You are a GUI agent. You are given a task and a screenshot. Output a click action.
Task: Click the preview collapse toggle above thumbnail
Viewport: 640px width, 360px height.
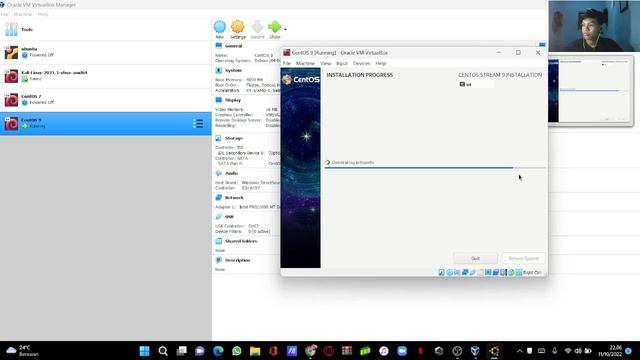click(542, 44)
